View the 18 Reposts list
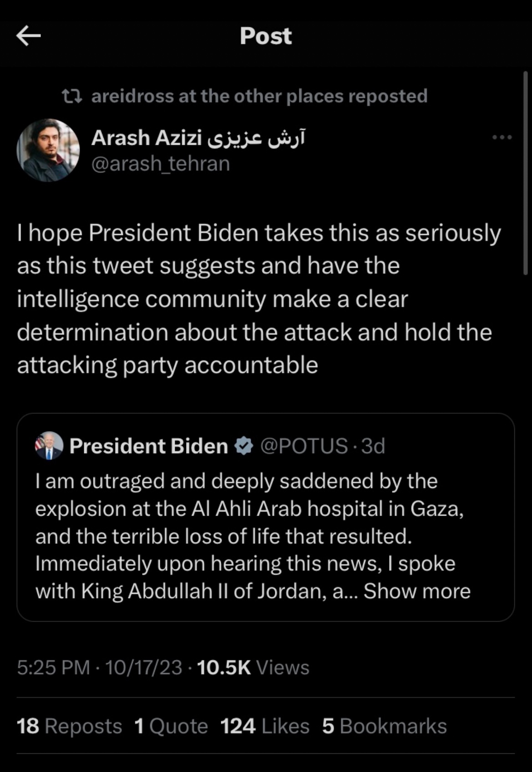This screenshot has height=772, width=532. click(x=69, y=726)
